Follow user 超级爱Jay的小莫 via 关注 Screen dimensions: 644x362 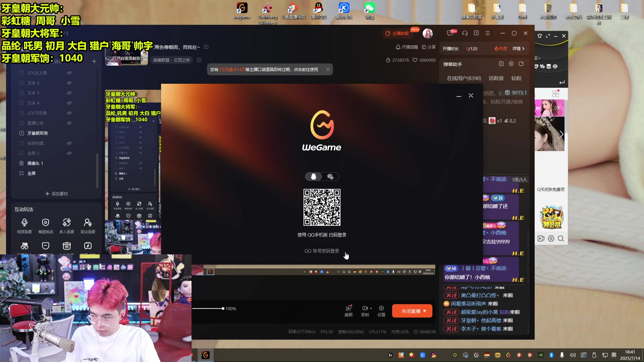point(451,312)
